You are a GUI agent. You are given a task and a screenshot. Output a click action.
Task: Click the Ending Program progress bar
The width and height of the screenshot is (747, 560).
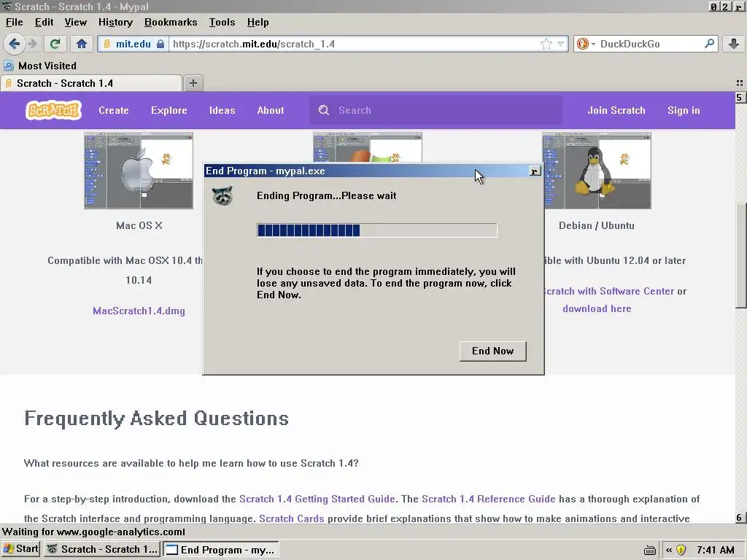(x=377, y=230)
